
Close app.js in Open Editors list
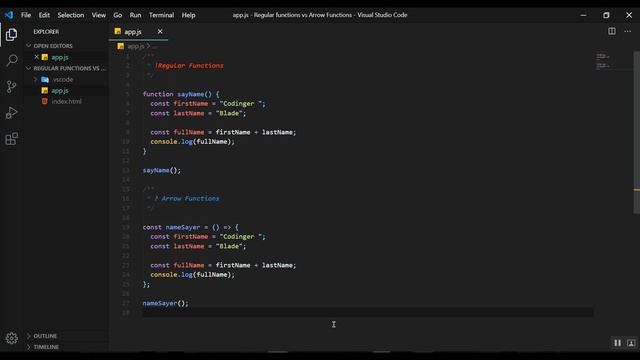click(x=36, y=57)
